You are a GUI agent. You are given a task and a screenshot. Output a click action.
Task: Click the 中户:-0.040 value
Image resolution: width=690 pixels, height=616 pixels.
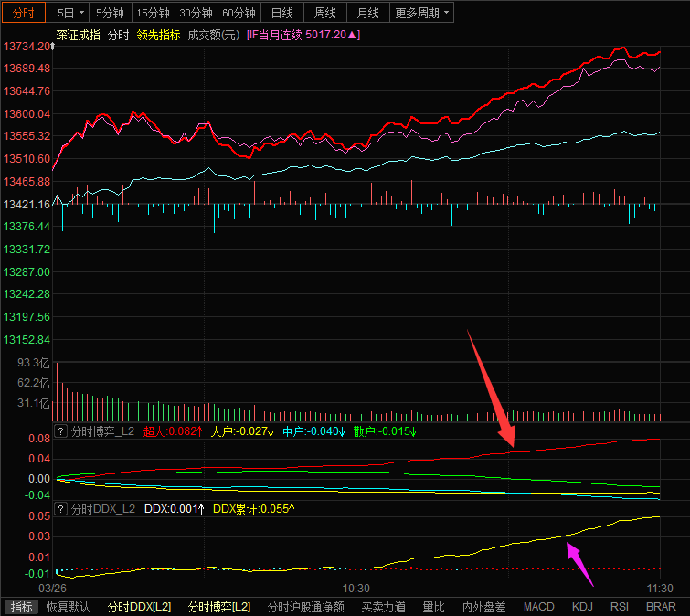click(x=313, y=431)
